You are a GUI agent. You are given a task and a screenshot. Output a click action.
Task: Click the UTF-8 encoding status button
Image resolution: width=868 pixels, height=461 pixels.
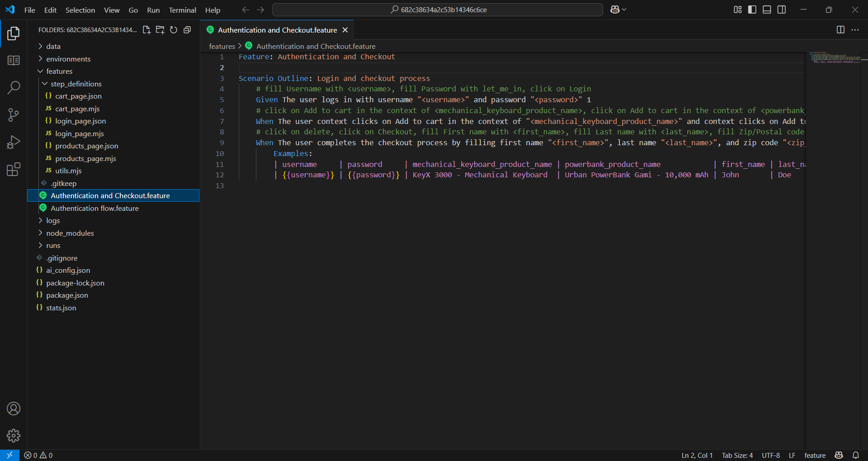770,455
